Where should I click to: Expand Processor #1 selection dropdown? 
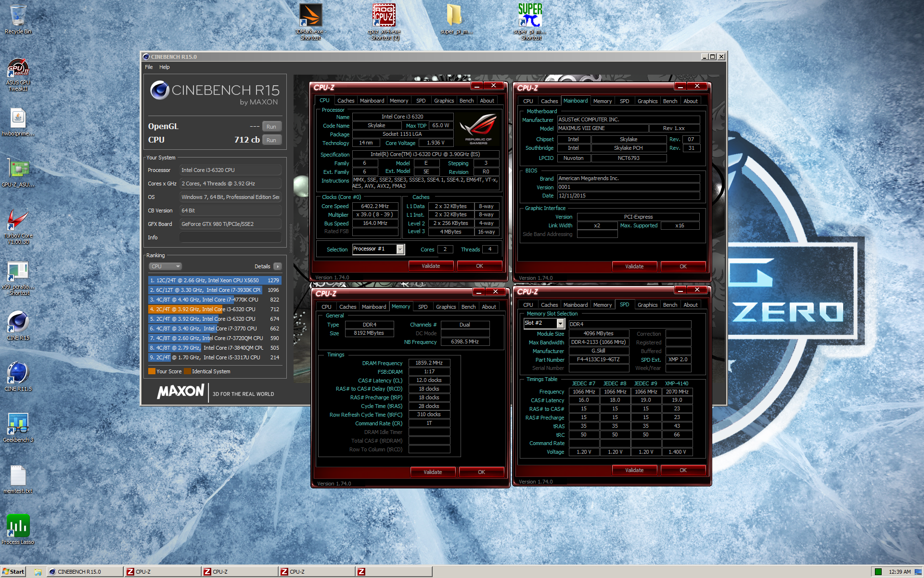tap(400, 249)
